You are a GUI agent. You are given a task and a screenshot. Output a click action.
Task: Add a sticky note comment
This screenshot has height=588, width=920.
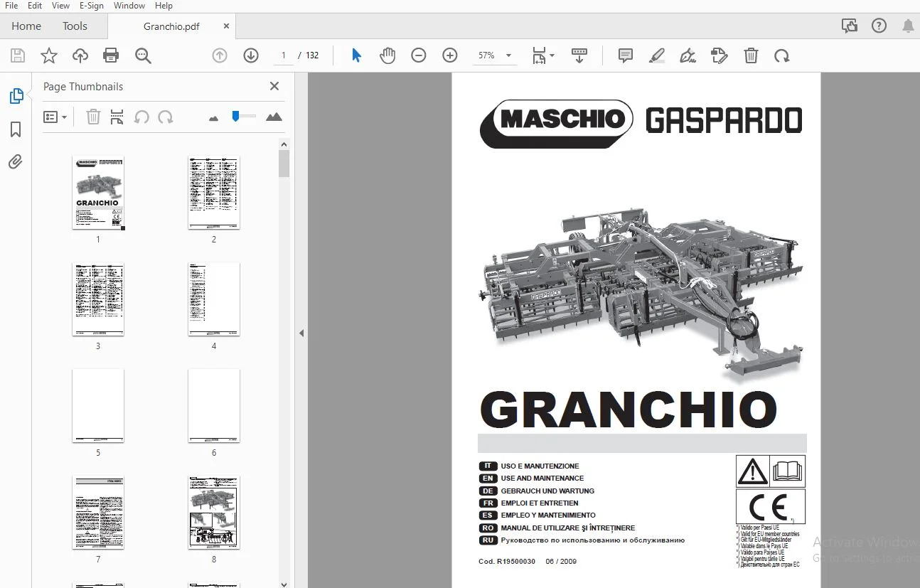[x=626, y=55]
